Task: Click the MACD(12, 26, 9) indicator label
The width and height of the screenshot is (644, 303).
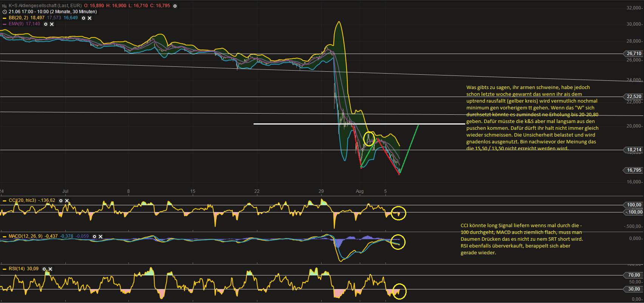Action: coord(26,236)
